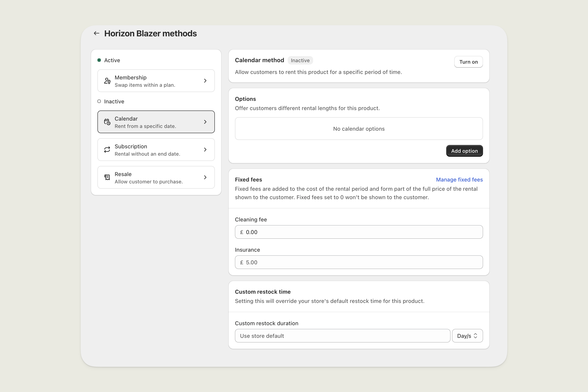Image resolution: width=588 pixels, height=392 pixels.
Task: Open Manage fixed fees link
Action: point(459,180)
